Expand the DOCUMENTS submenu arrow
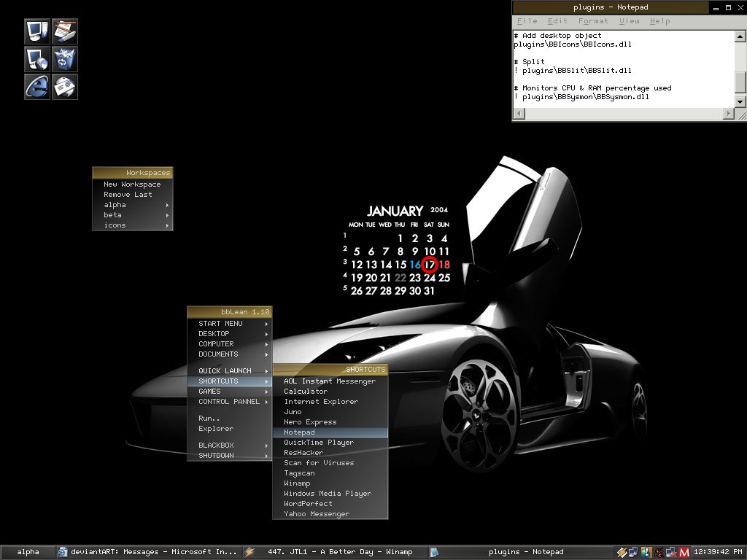This screenshot has width=747, height=560. coord(267,354)
